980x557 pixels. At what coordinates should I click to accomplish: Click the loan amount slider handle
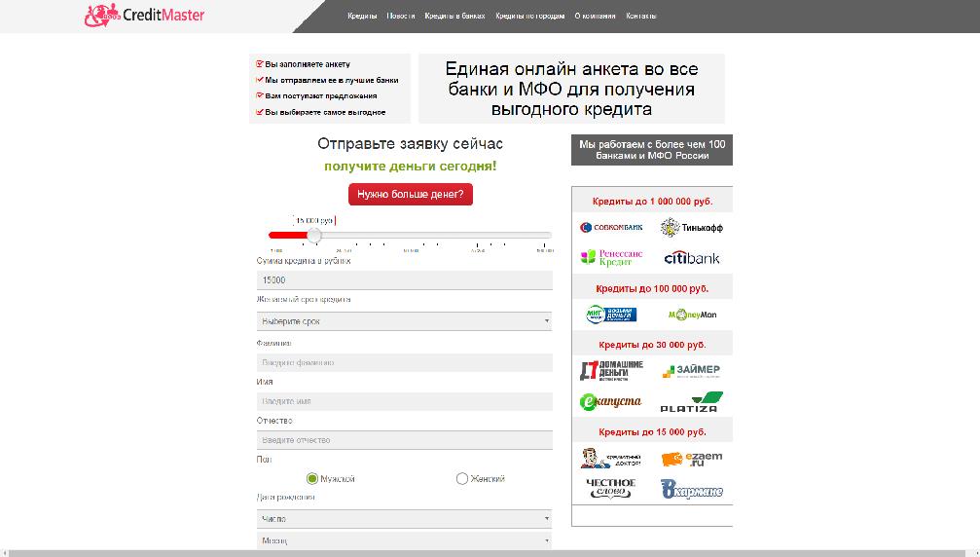tap(314, 235)
